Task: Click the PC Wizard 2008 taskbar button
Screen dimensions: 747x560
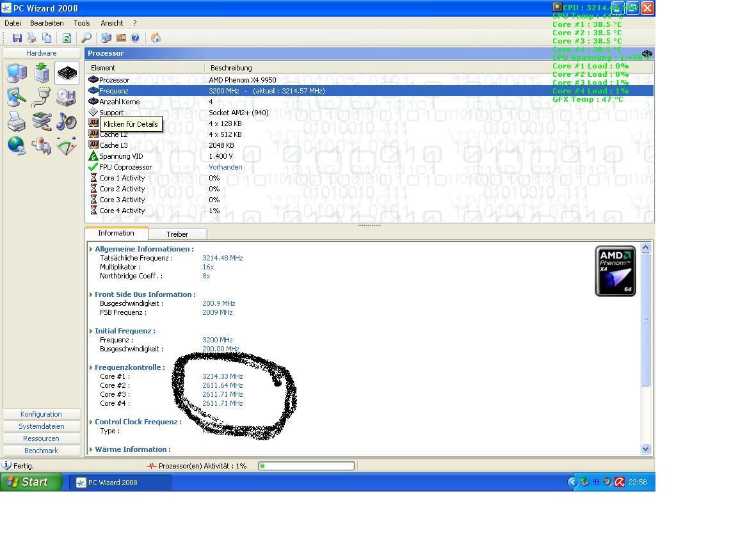Action: [x=120, y=483]
